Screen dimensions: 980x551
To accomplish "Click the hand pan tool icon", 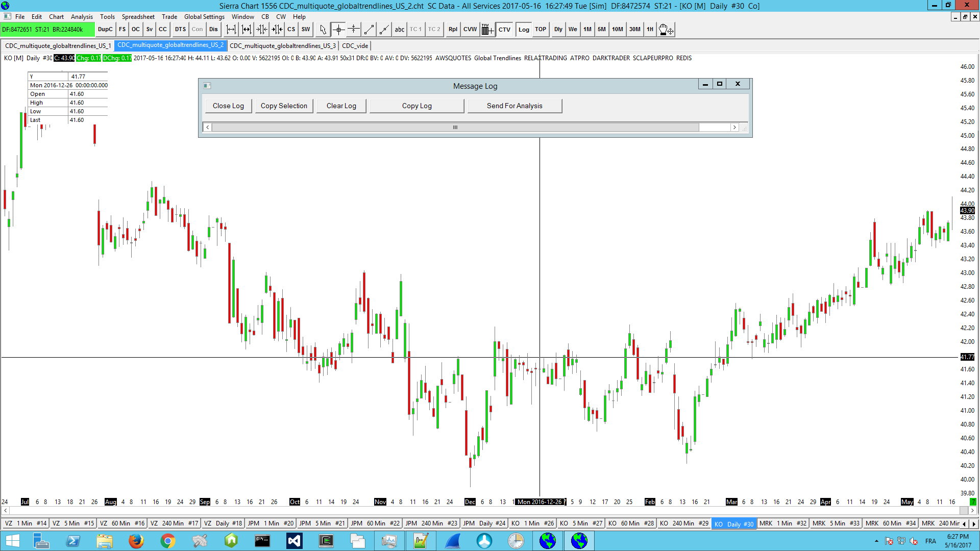I will [666, 30].
